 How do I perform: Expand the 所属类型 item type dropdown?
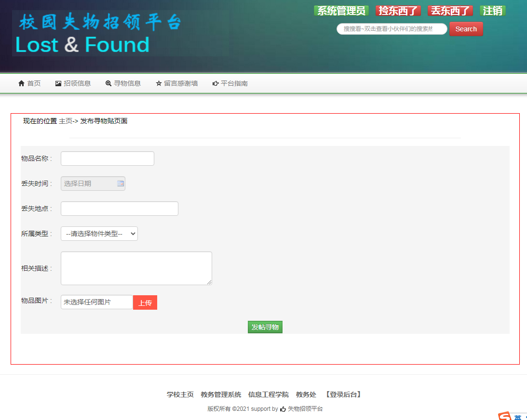[x=99, y=234]
